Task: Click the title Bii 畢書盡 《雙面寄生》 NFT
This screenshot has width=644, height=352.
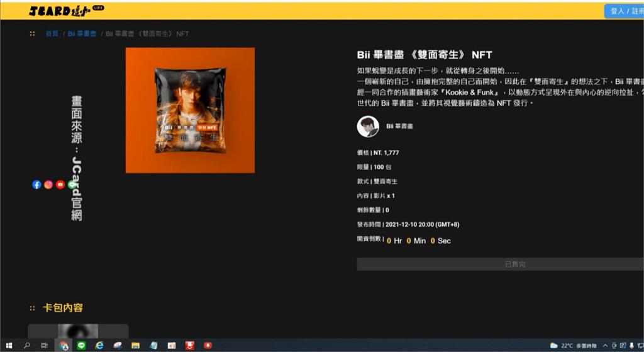Action: click(425, 55)
